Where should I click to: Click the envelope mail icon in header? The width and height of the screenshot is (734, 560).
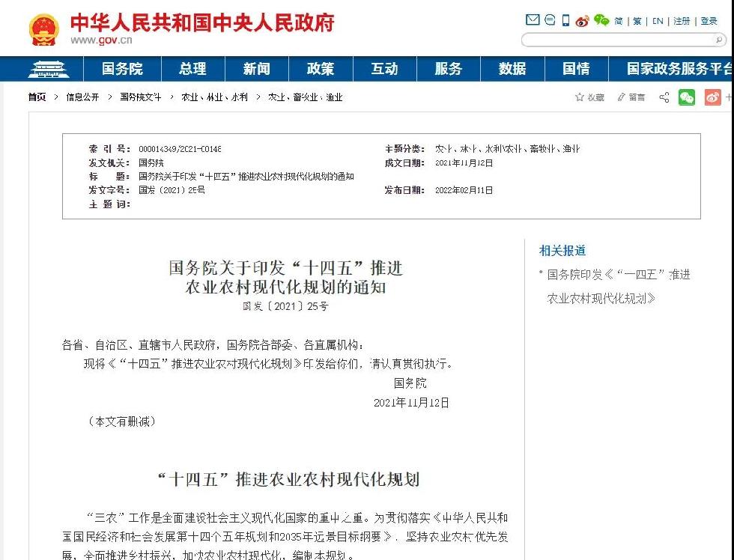pos(533,20)
